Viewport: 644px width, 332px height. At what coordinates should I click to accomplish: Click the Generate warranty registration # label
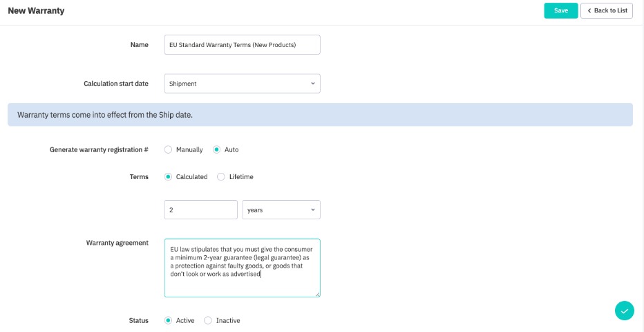pos(99,149)
